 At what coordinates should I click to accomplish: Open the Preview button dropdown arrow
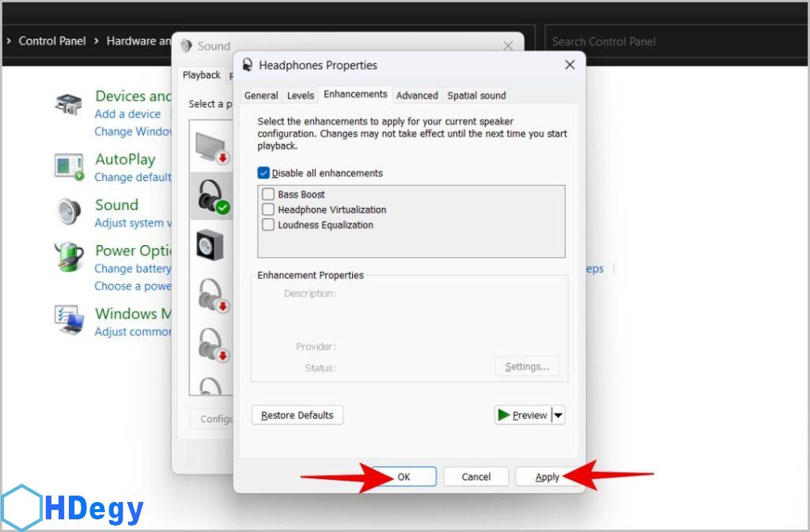pyautogui.click(x=558, y=415)
